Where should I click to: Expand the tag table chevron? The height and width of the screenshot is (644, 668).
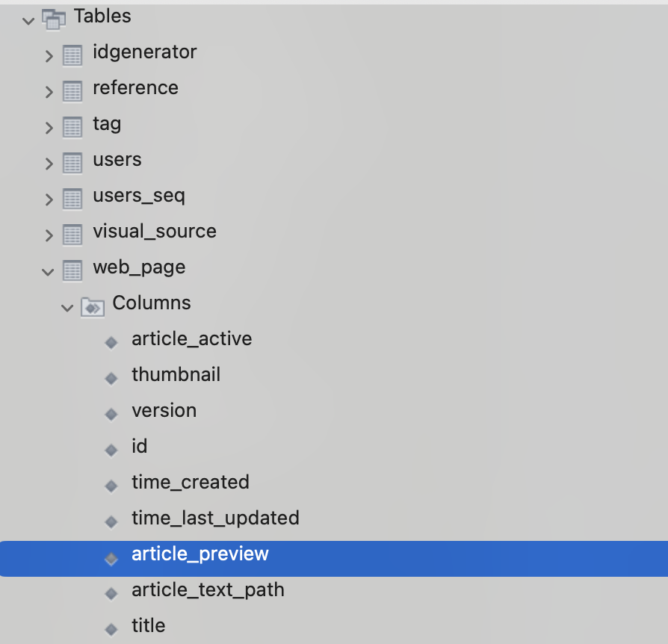click(49, 127)
